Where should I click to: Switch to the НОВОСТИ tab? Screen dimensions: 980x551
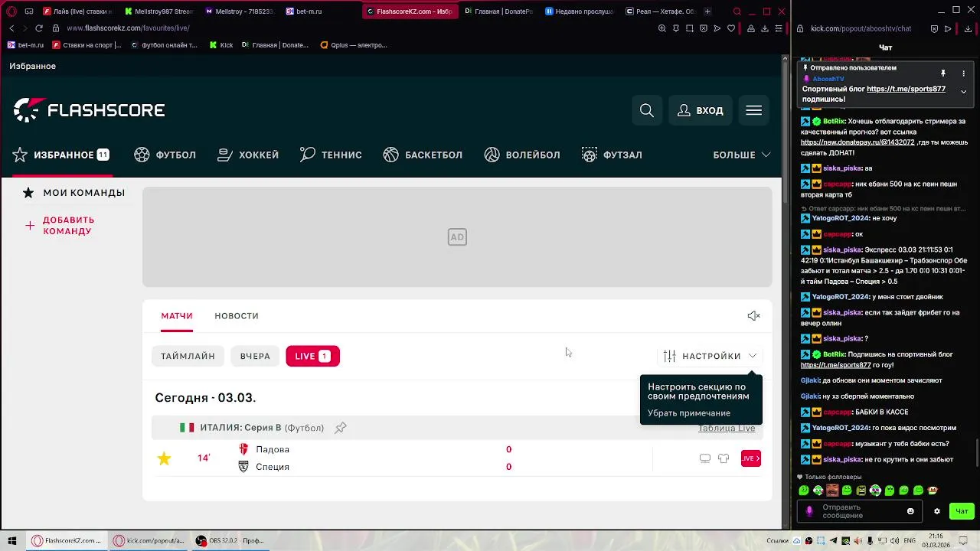[237, 315]
